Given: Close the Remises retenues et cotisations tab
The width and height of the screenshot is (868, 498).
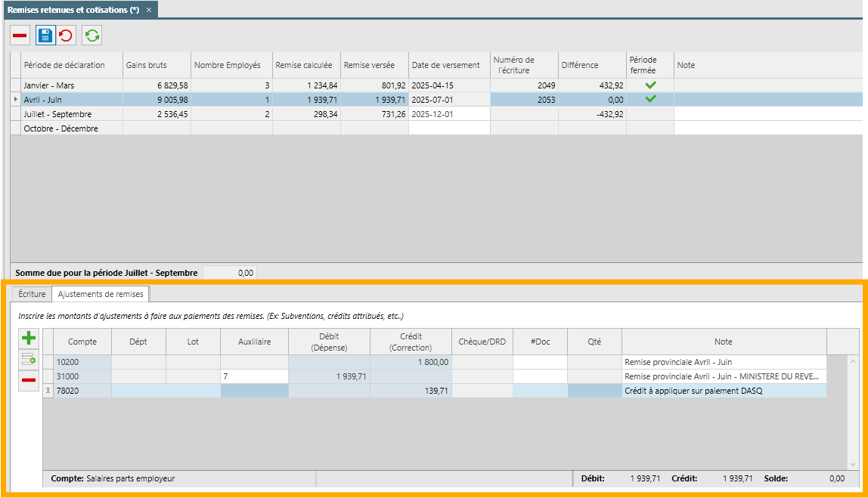Looking at the screenshot, I should [x=149, y=10].
